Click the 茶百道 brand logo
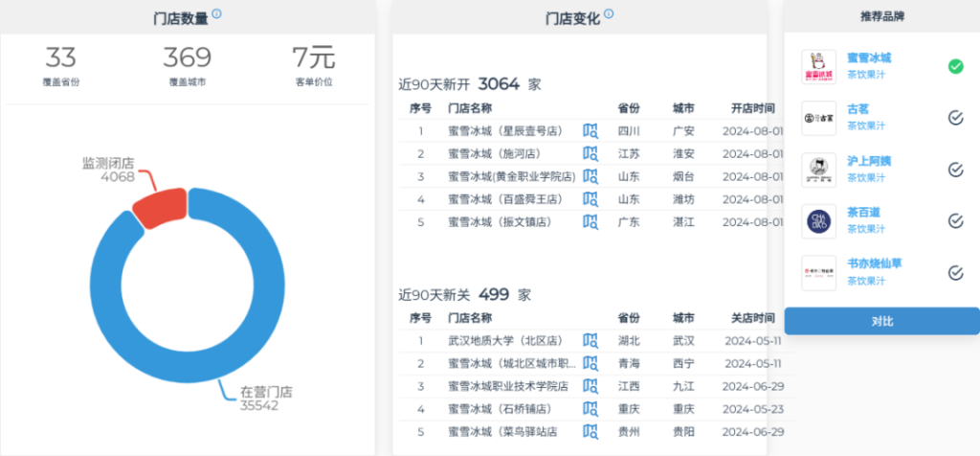The height and width of the screenshot is (456, 980). click(x=819, y=221)
